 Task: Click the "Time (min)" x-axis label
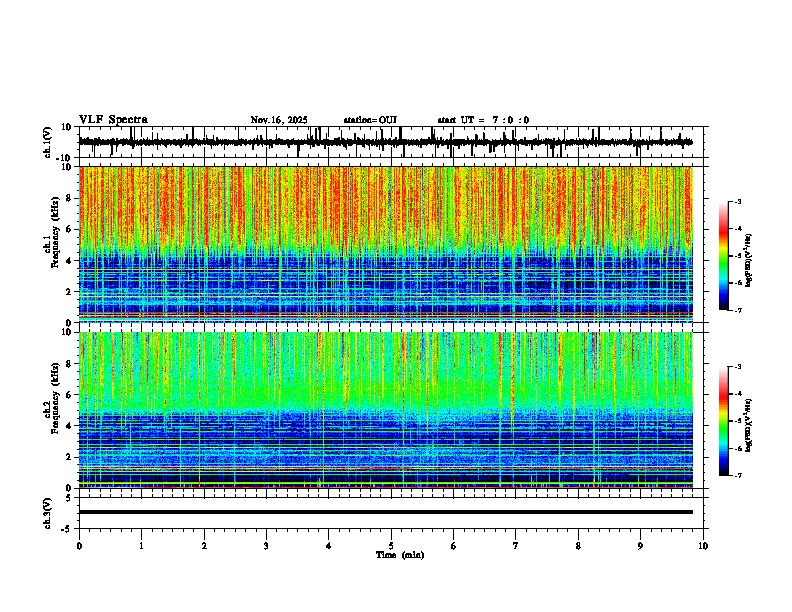pos(400,555)
